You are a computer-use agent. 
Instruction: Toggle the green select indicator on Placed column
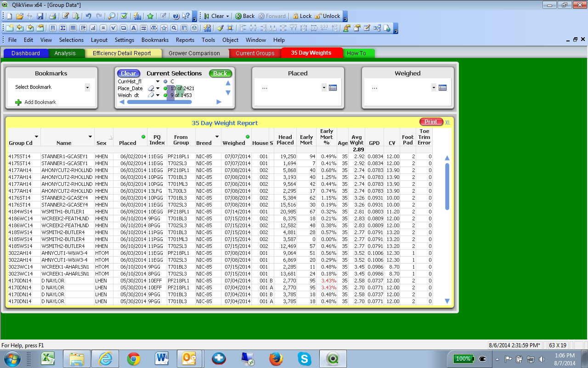[x=143, y=137]
